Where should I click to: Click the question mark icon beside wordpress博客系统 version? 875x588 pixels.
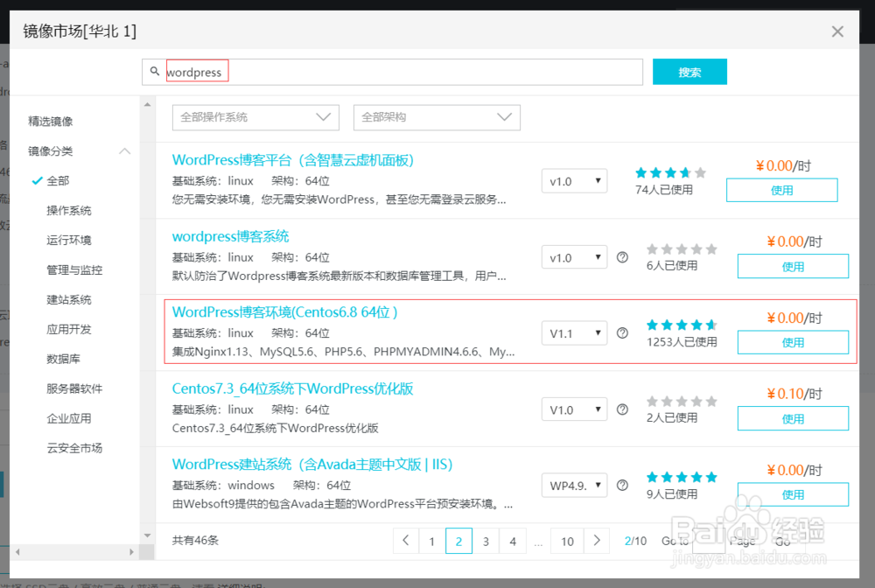(621, 257)
